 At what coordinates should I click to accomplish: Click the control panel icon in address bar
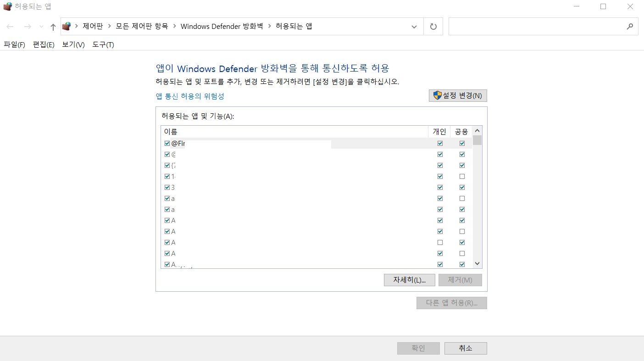pos(67,26)
